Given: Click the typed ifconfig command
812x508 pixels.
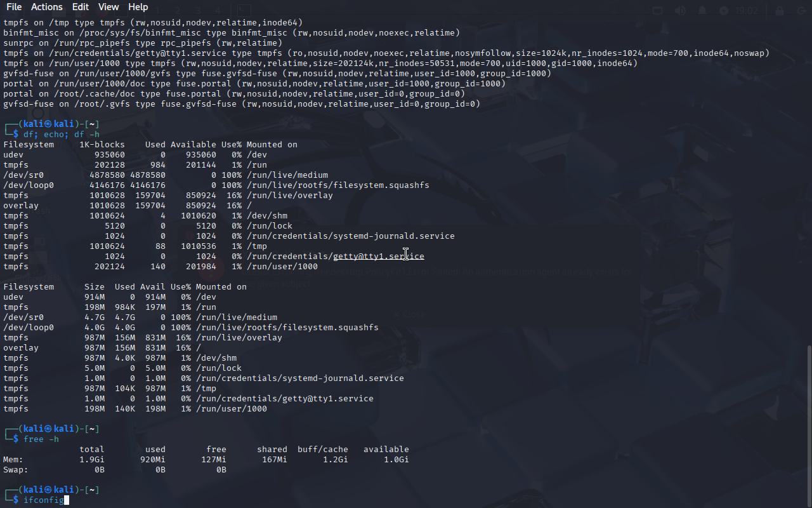Looking at the screenshot, I should [x=44, y=500].
